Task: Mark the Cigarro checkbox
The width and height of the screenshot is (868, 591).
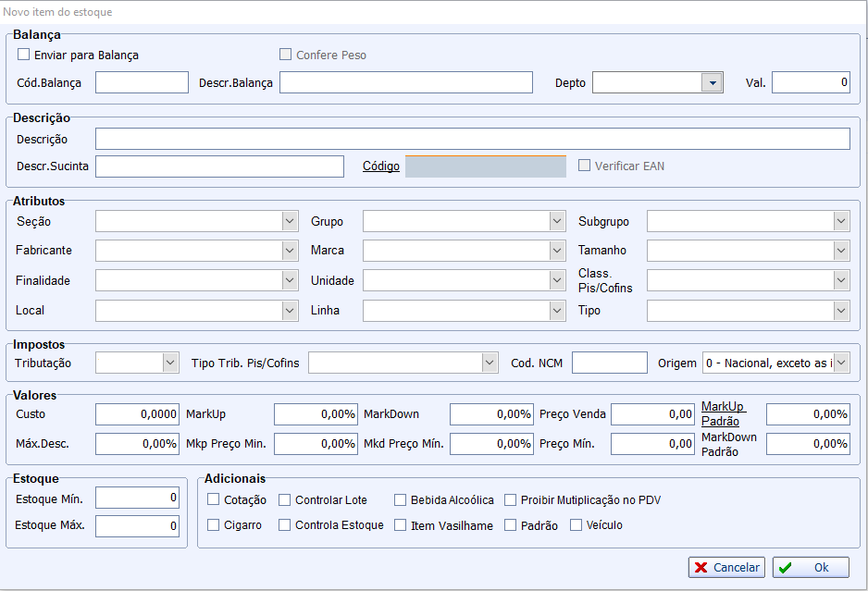Action: coord(214,525)
